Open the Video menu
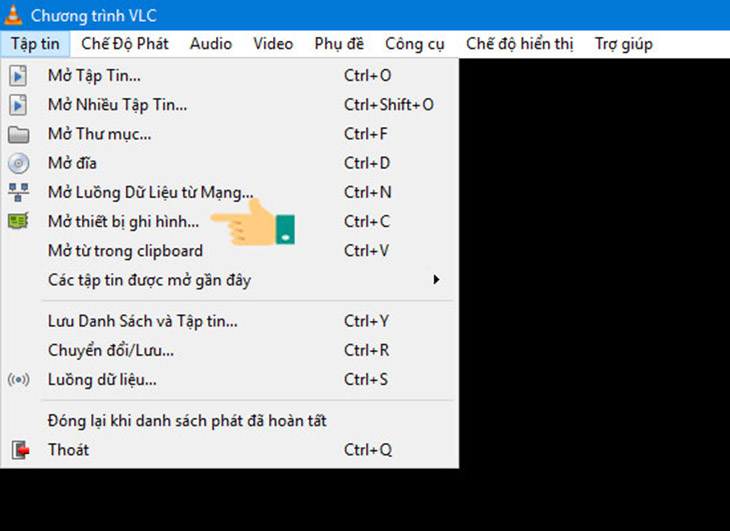This screenshot has height=531, width=730. (273, 44)
